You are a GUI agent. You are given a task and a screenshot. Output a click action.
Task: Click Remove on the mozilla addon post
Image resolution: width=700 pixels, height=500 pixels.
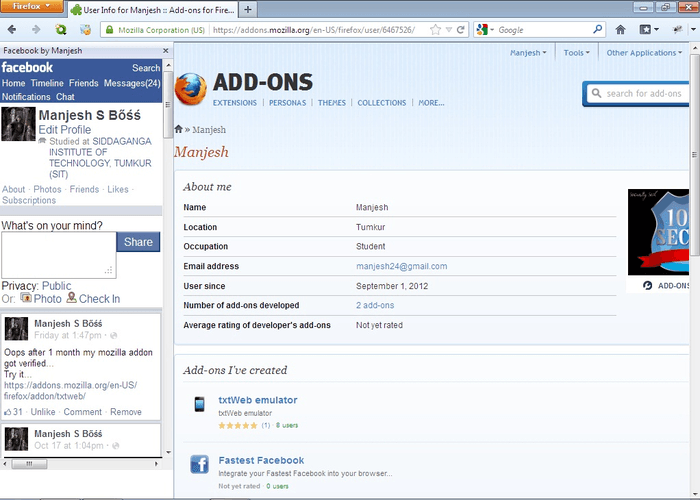[x=126, y=412]
